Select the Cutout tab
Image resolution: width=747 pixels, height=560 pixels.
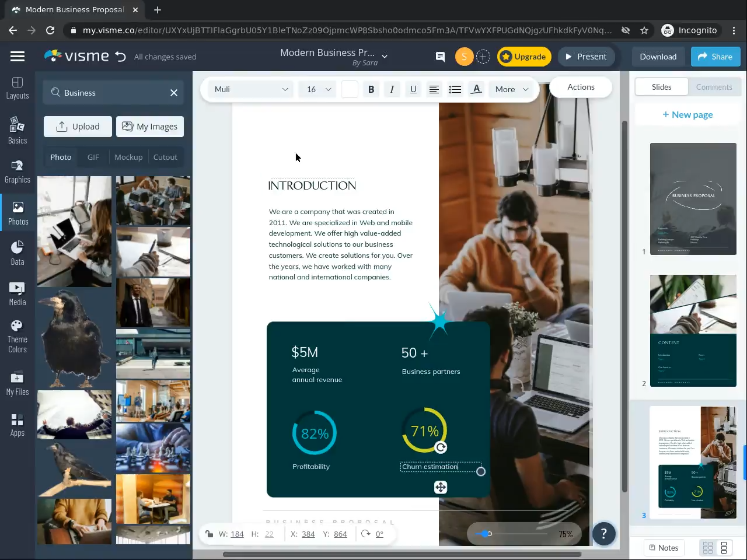165,157
